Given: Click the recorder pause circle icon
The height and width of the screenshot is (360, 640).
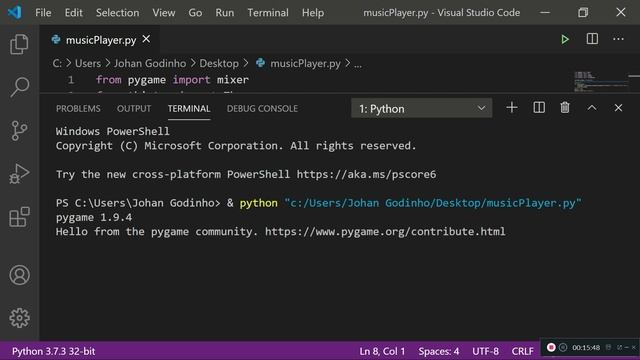Looking at the screenshot, I should 563,347.
